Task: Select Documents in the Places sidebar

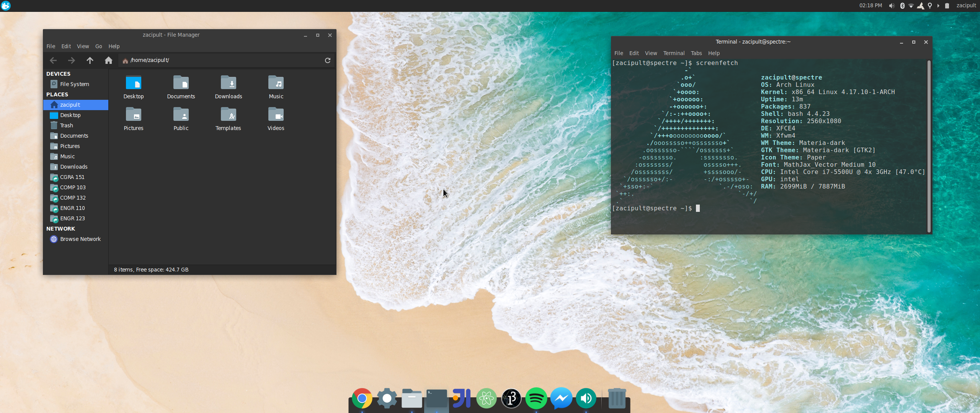Action: [76, 136]
